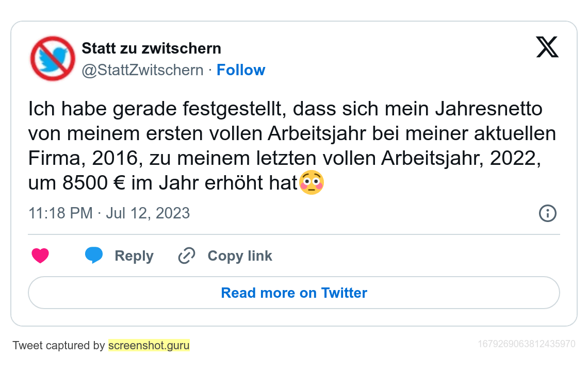Like the tweet with the heart icon
The height and width of the screenshot is (374, 588).
point(40,256)
